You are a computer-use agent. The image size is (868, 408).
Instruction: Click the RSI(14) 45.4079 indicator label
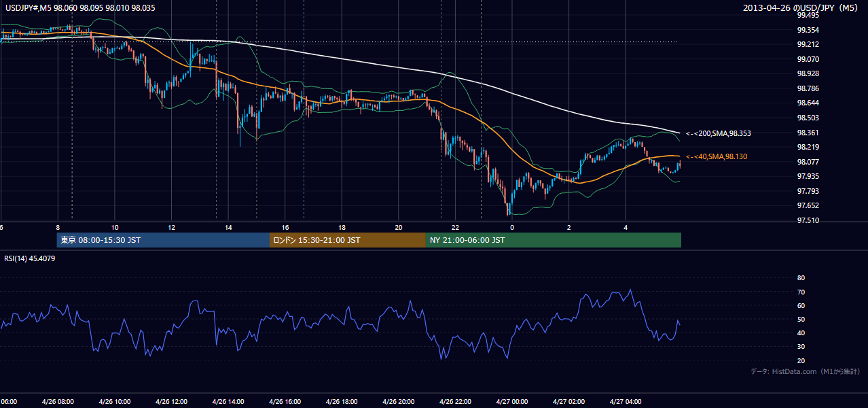30,258
